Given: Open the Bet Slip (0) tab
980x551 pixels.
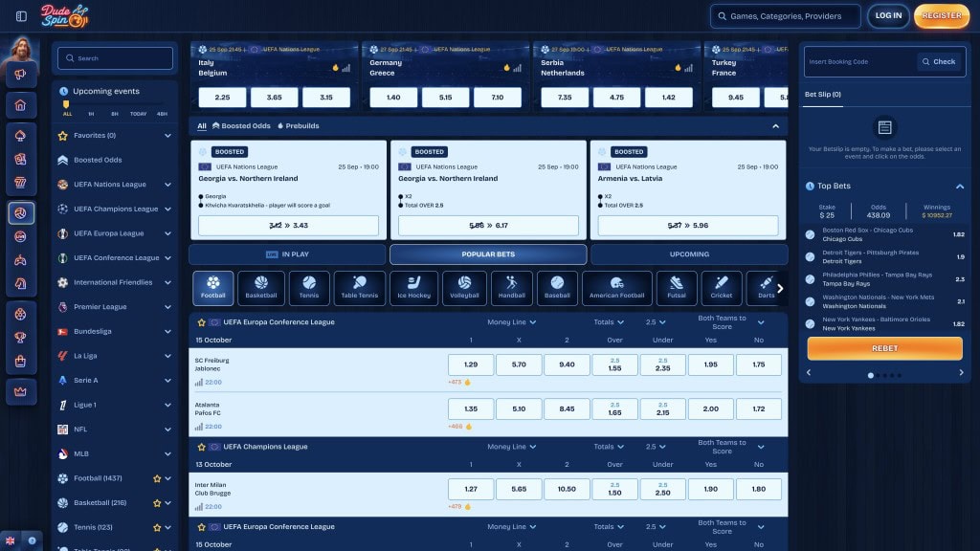Looking at the screenshot, I should coord(822,95).
